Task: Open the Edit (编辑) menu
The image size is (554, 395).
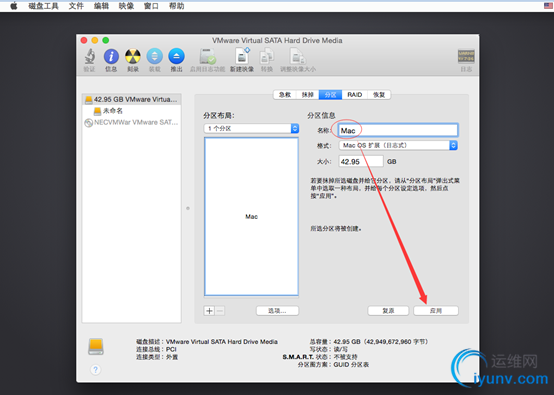Action: tap(101, 6)
